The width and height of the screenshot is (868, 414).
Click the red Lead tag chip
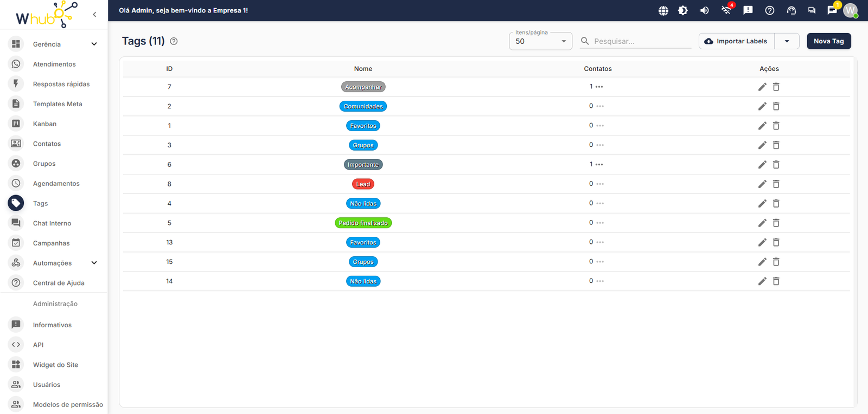point(363,184)
